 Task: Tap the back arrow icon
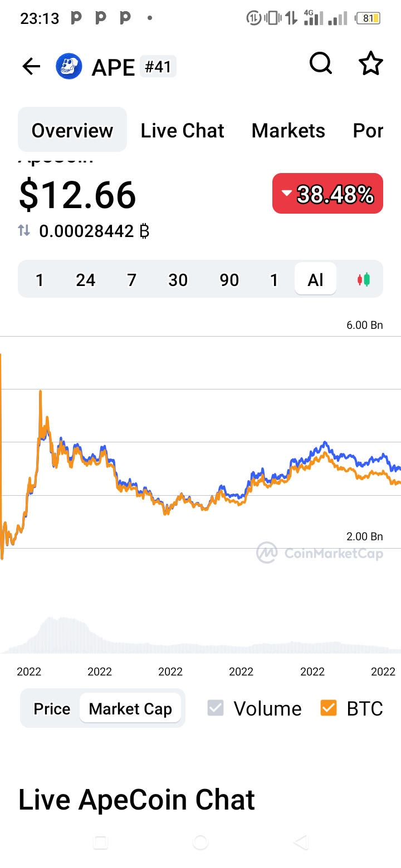pyautogui.click(x=31, y=67)
